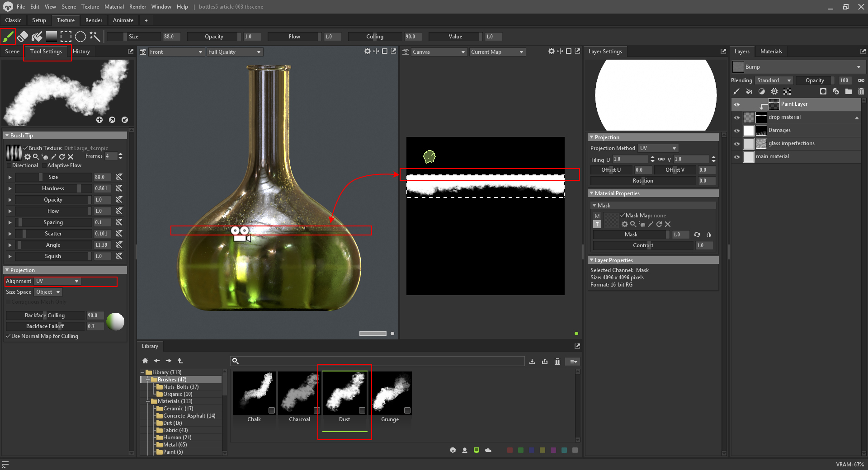
Task: Open the Blending Standard dropdown
Action: tap(774, 80)
